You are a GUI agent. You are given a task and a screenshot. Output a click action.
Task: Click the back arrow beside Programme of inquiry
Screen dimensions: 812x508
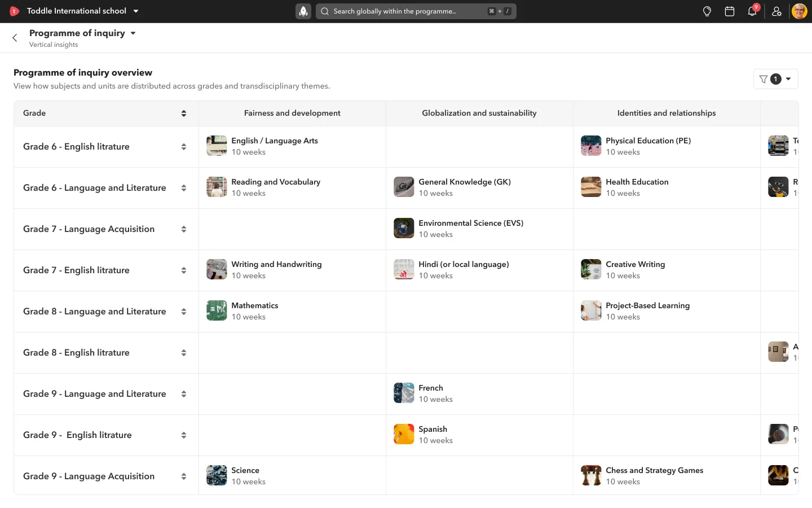tap(15, 38)
